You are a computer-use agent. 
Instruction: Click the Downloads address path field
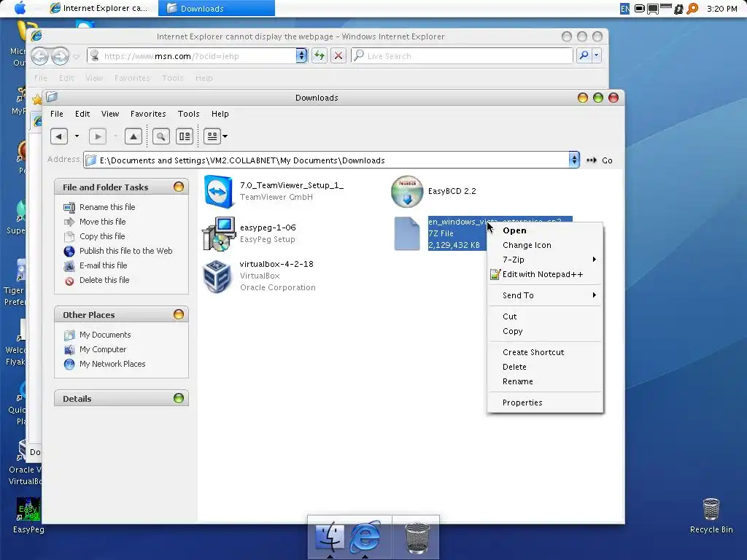click(326, 160)
